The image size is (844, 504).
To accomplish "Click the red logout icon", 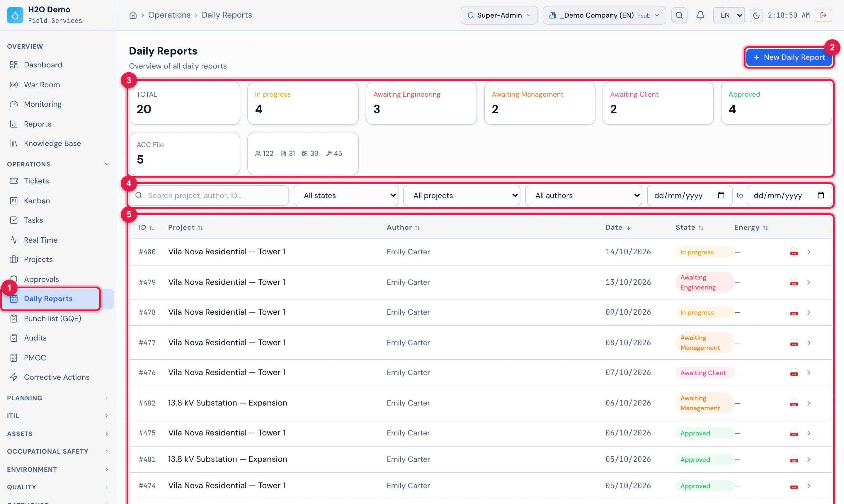I will 823,15.
